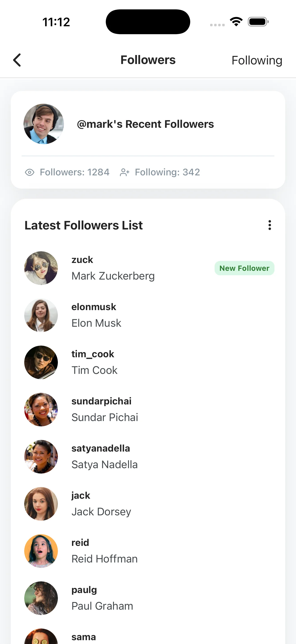The width and height of the screenshot is (296, 644).
Task: Select elonmusk's avatar
Action: tap(41, 315)
